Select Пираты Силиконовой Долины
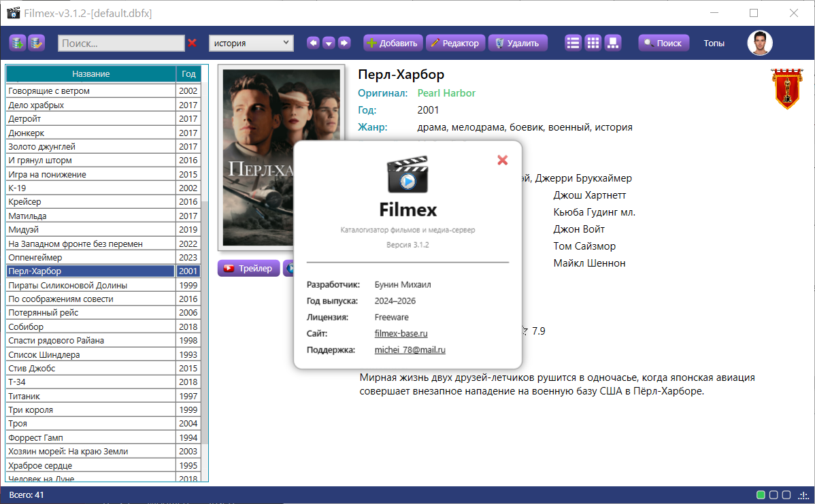This screenshot has height=504, width=815. (103, 285)
